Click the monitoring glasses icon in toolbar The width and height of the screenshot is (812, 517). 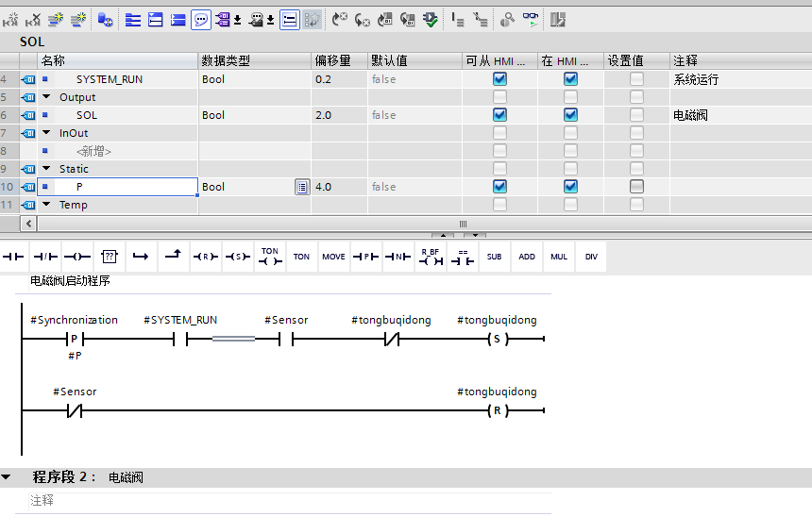coord(531,20)
